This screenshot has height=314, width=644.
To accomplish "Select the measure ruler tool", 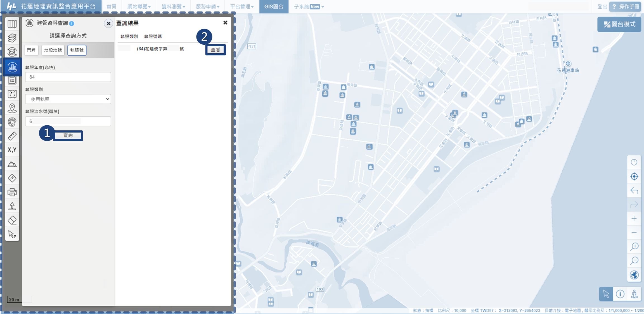I will [x=12, y=136].
